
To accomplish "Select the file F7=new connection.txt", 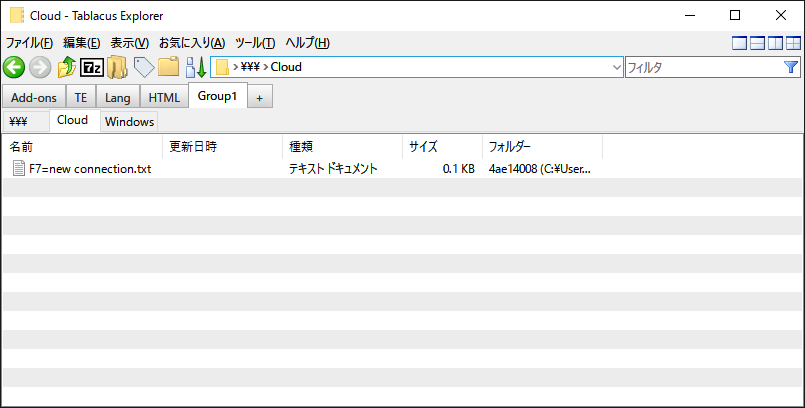I will pyautogui.click(x=90, y=169).
